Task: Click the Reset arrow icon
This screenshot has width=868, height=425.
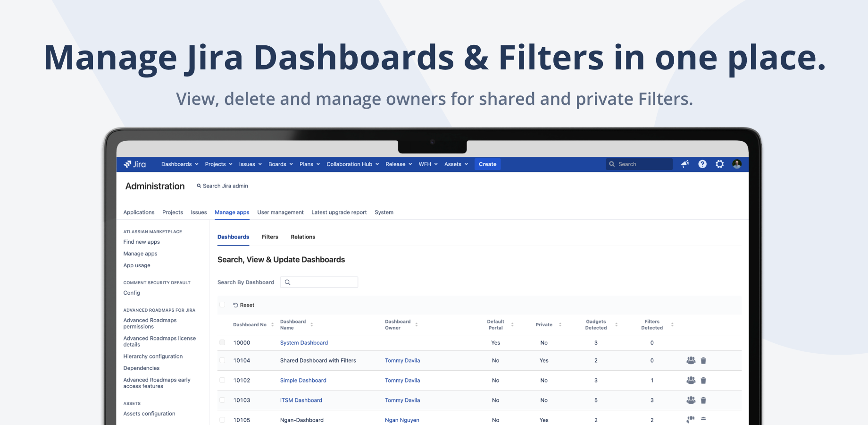Action: point(235,305)
